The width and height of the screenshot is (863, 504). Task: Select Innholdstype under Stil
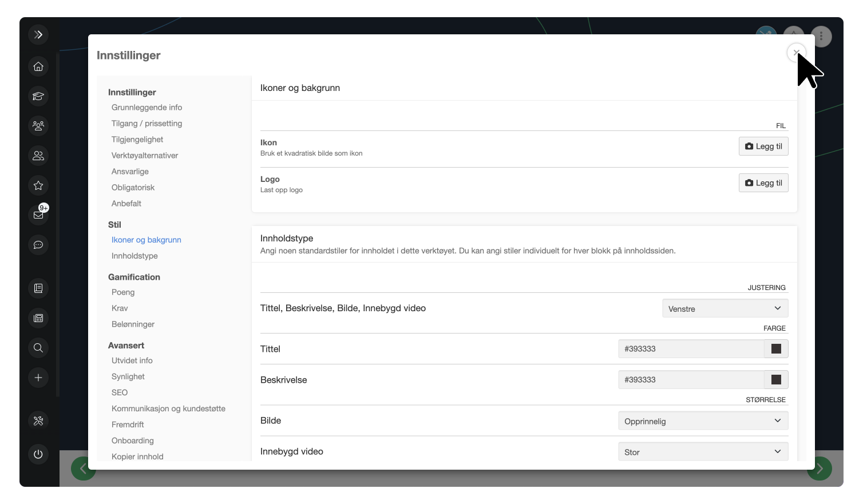[134, 256]
